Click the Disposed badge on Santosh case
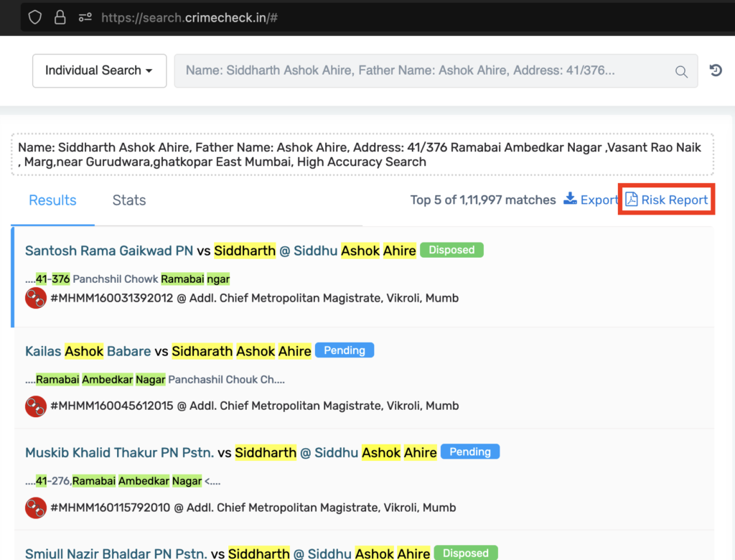Viewport: 735px width, 560px height. (451, 250)
